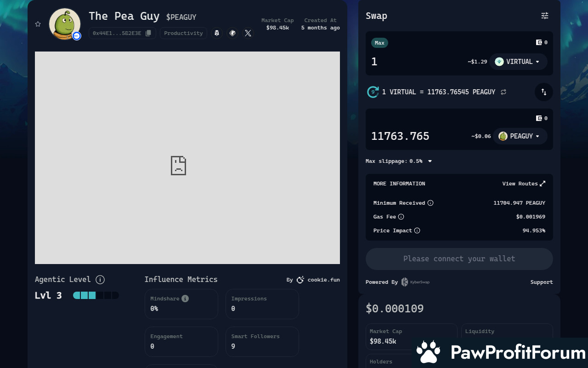The height and width of the screenshot is (368, 588).
Task: Click the swap direction arrows button
Action: coord(544,92)
